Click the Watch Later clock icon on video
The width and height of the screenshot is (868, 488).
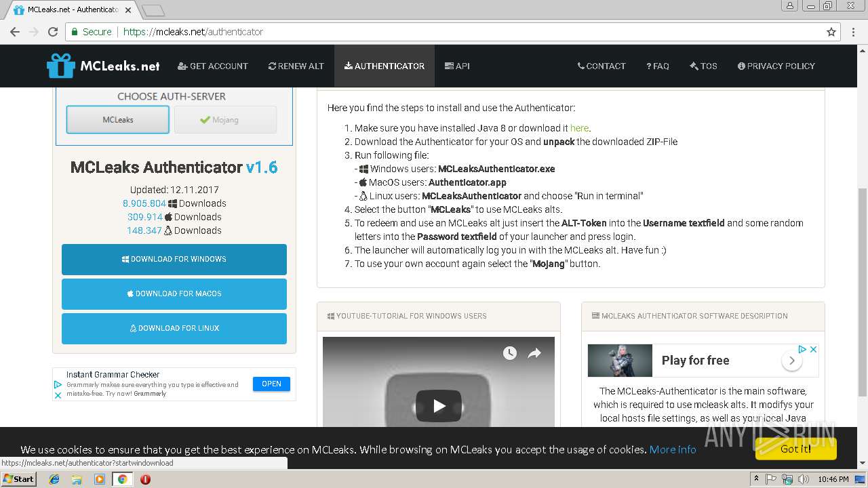coord(509,352)
